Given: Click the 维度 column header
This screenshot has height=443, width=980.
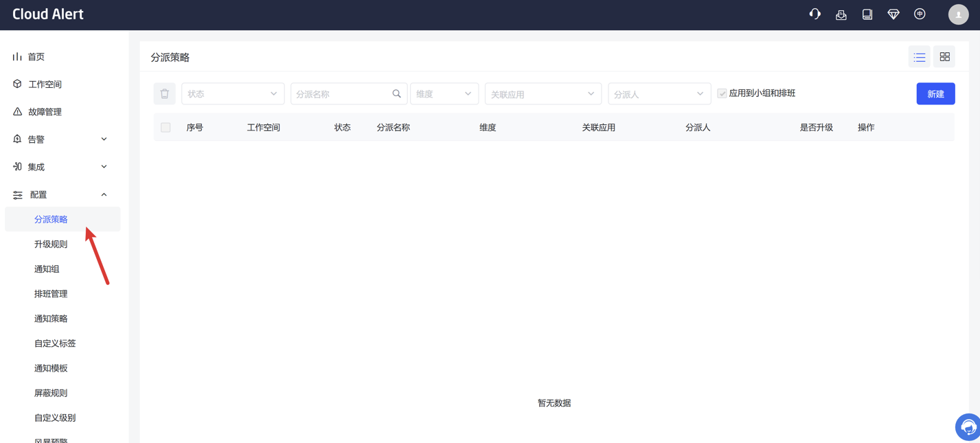Looking at the screenshot, I should (x=488, y=128).
